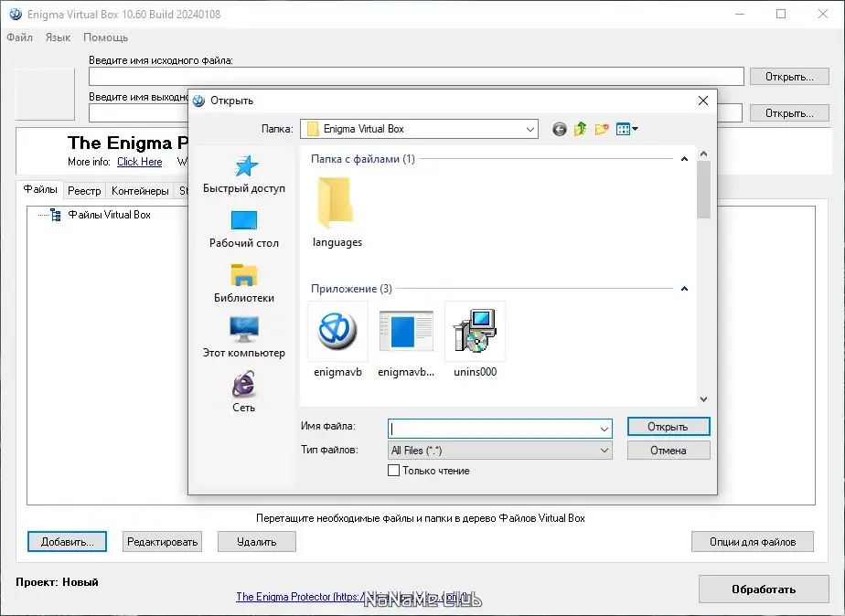Go up one folder level icon

click(581, 129)
